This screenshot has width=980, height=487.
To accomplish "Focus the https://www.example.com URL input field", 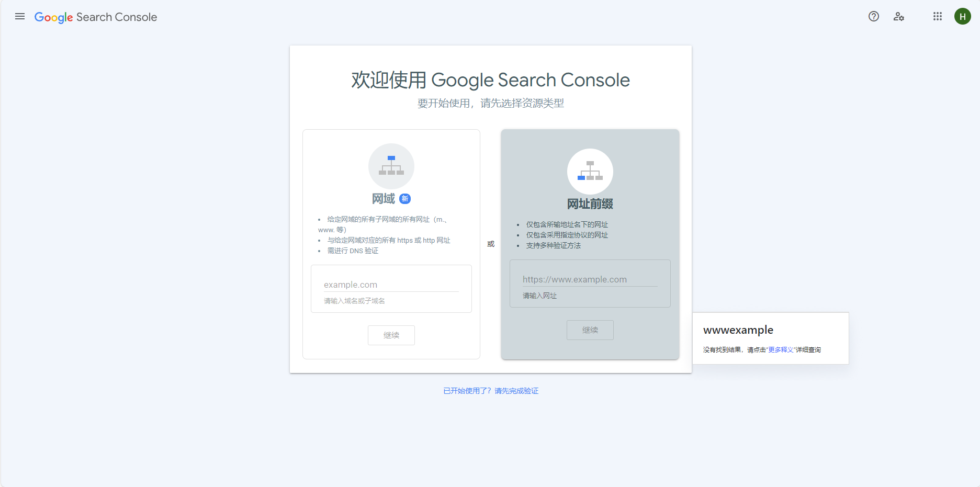I will coord(590,279).
